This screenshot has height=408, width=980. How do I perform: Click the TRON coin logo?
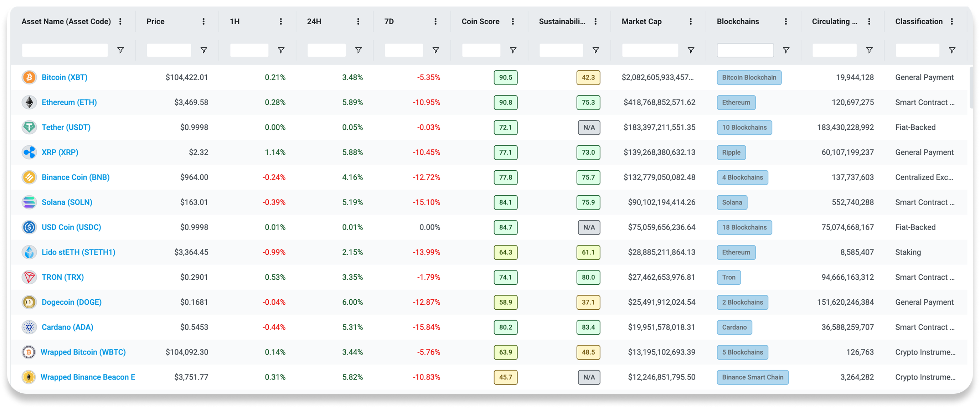click(x=29, y=277)
